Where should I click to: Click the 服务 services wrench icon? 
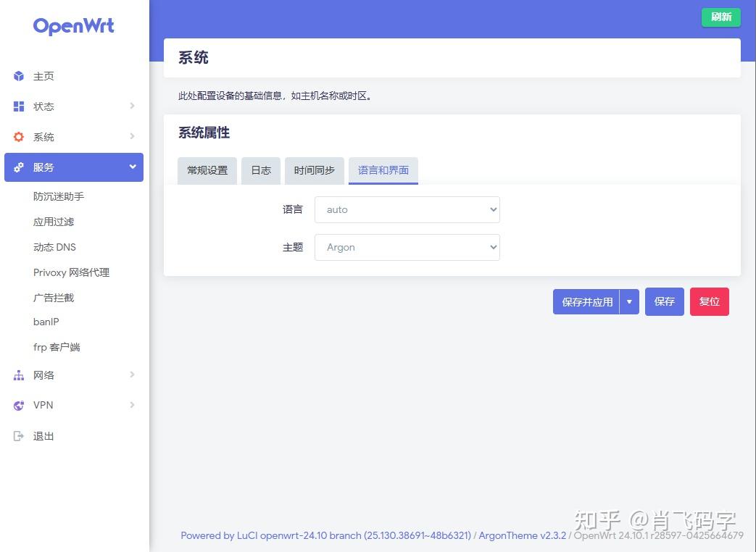(18, 167)
